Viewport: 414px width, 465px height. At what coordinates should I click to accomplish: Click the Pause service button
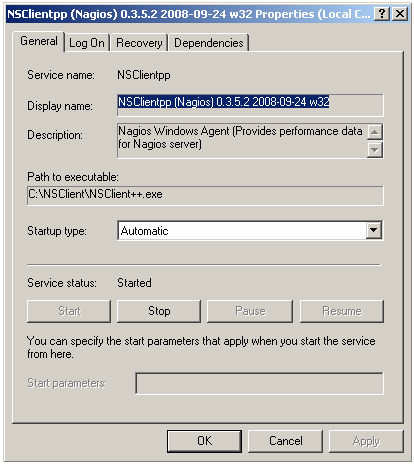pyautogui.click(x=250, y=311)
